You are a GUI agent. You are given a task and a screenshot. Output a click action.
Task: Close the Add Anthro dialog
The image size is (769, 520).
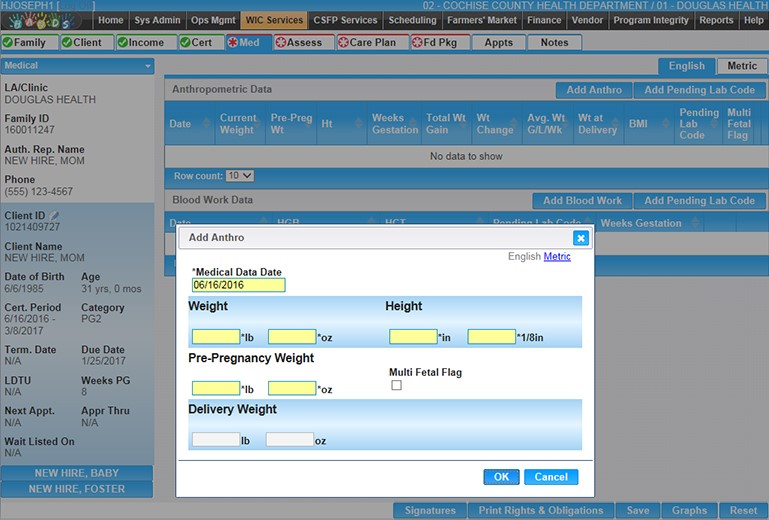(580, 238)
